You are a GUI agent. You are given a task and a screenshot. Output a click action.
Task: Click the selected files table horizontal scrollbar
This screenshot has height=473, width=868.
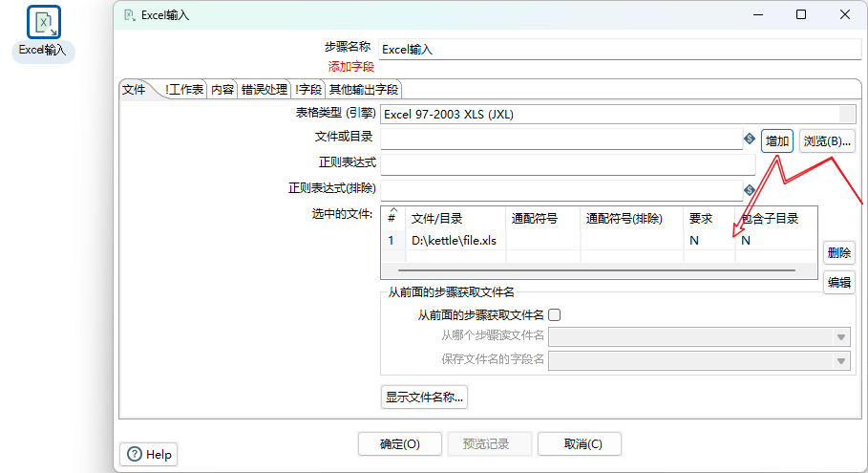[x=596, y=270]
